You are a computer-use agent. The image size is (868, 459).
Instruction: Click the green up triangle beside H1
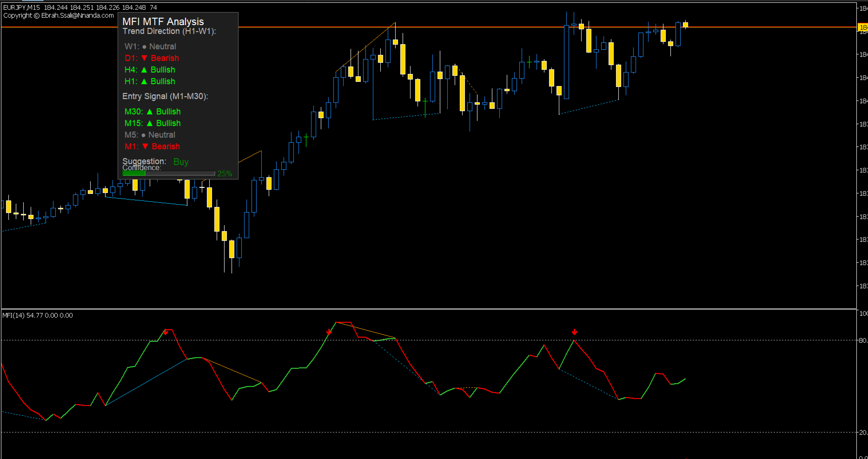(144, 81)
